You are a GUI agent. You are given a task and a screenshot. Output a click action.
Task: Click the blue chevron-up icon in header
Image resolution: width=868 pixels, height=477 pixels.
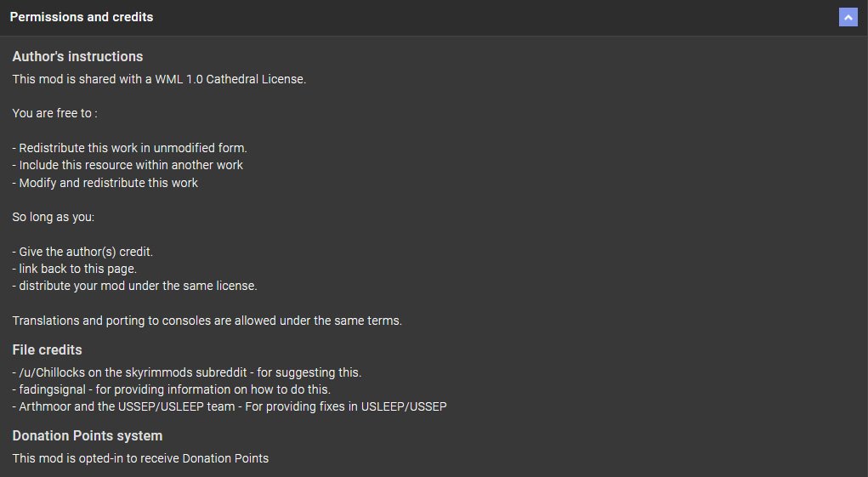(848, 17)
